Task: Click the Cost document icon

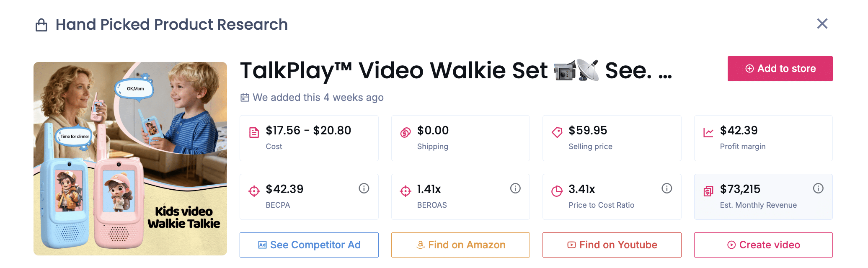Action: click(254, 133)
